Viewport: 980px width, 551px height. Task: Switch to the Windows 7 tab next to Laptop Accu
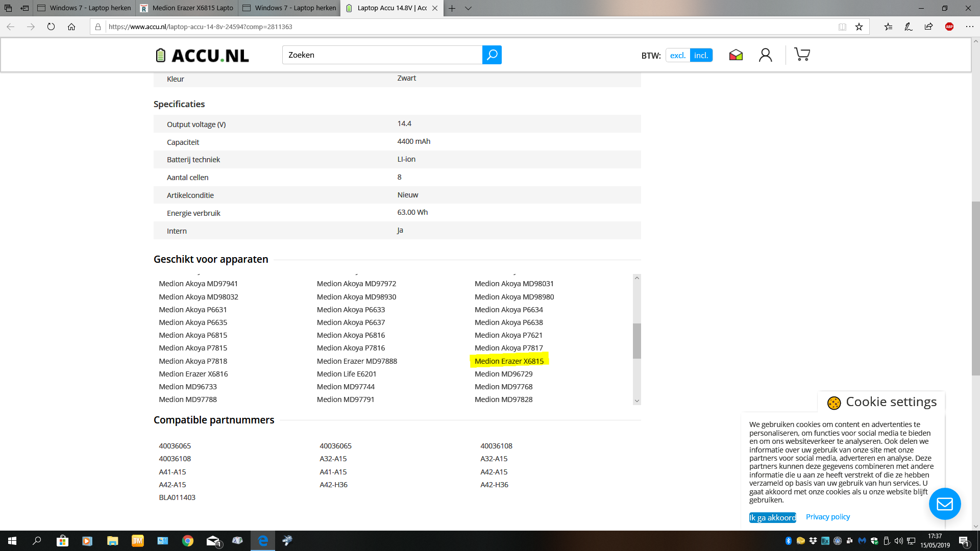(x=289, y=8)
